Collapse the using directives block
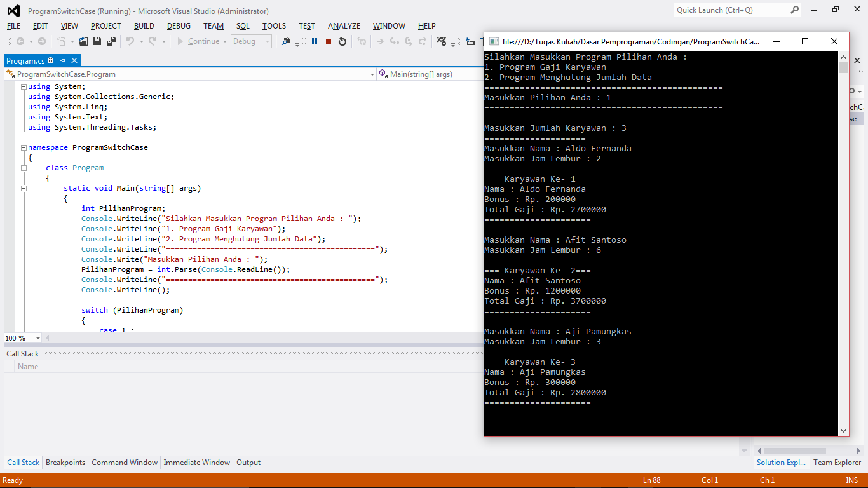 (24, 86)
